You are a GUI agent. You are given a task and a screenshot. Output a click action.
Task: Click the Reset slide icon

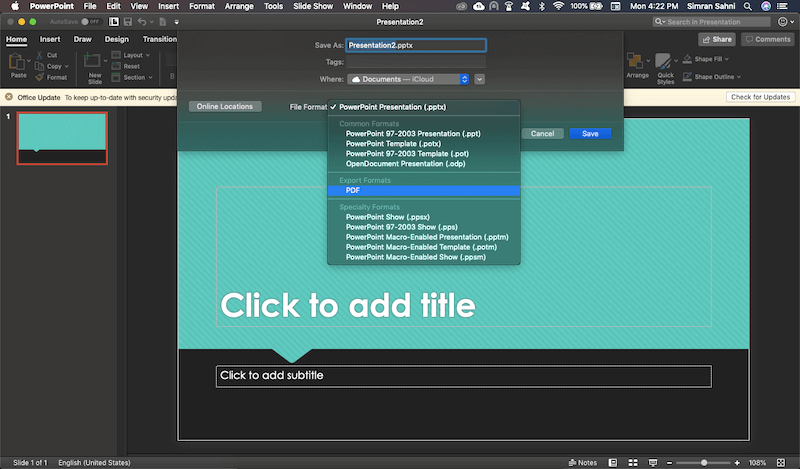click(x=116, y=66)
